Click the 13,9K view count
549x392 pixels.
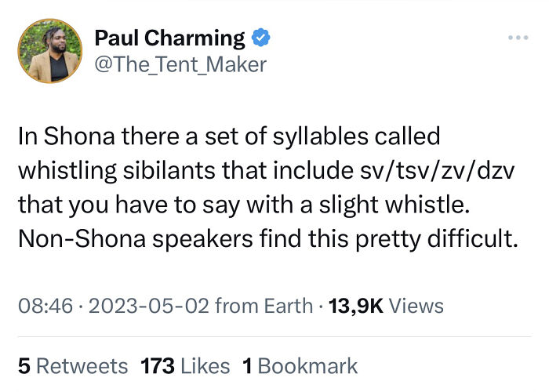(355, 306)
